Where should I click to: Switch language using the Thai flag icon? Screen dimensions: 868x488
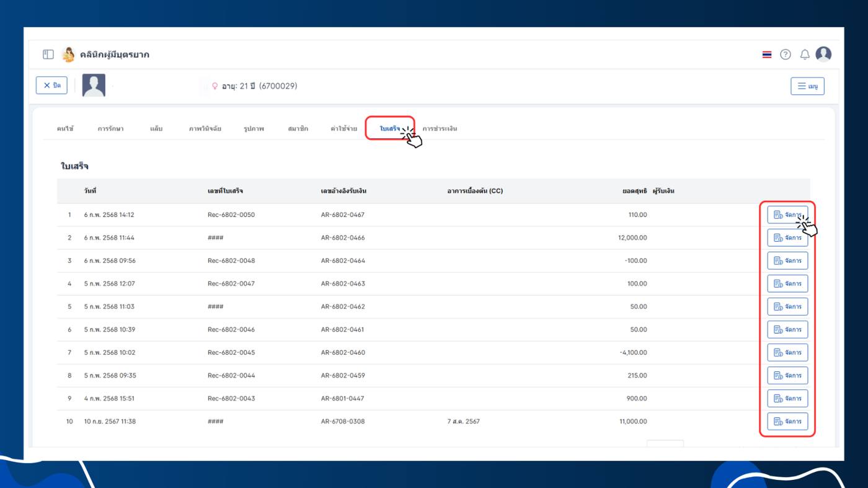[x=767, y=55]
